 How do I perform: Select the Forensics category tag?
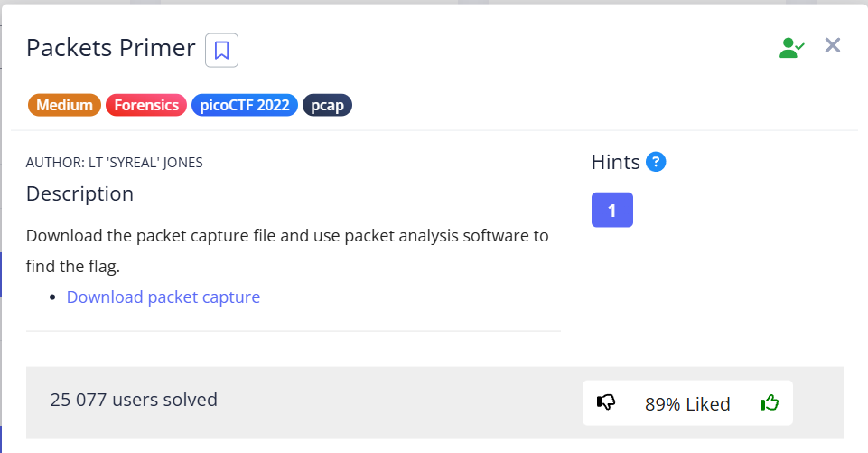(x=145, y=105)
